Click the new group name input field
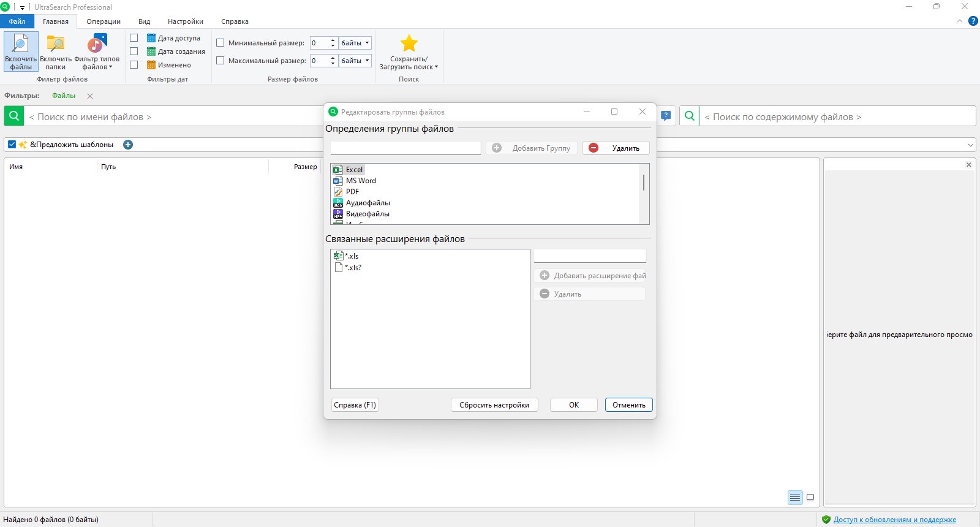This screenshot has height=527, width=980. (405, 148)
